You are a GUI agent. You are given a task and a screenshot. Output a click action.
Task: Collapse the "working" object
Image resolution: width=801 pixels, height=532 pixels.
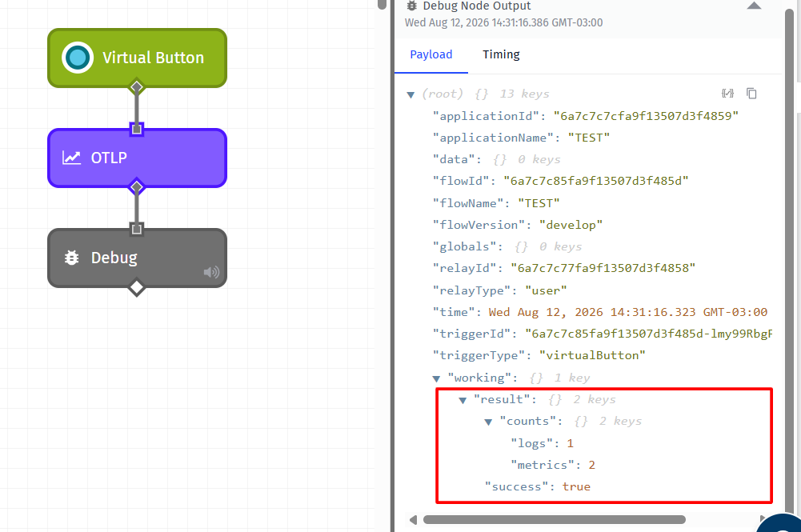coord(436,379)
